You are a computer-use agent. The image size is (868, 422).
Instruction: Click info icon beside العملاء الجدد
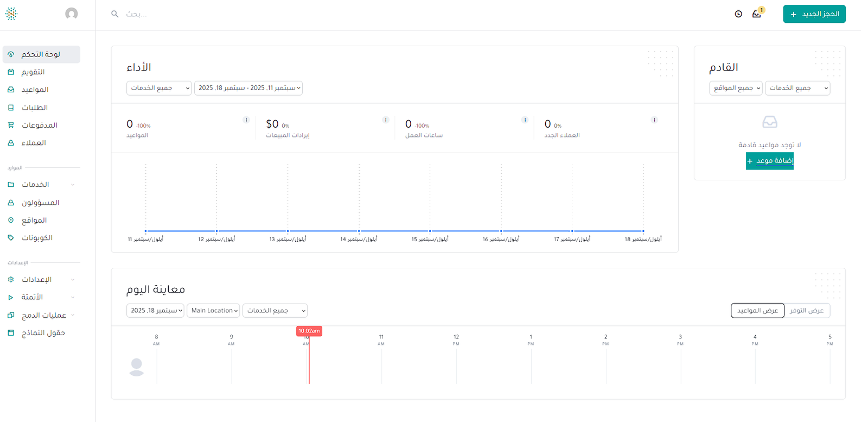tap(654, 120)
